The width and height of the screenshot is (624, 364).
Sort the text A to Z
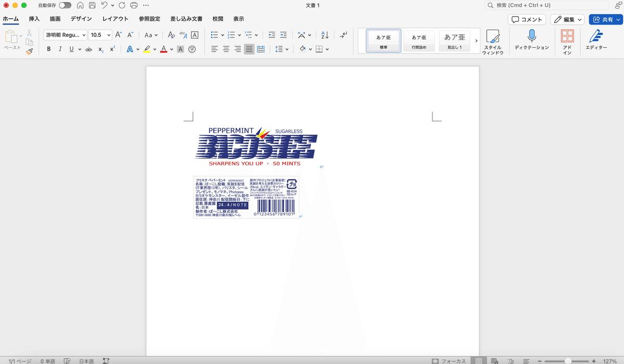click(x=325, y=35)
